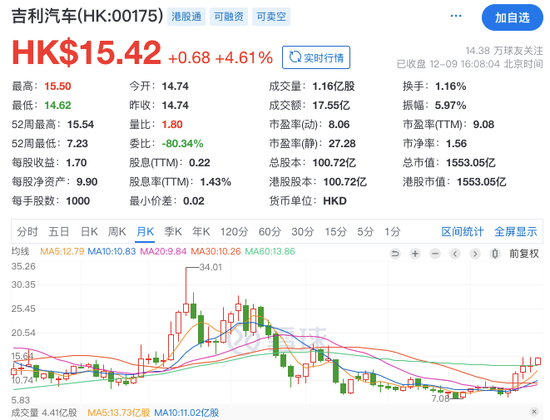Click the 货币单位 HKD value
Screen dimensions: 550x420
tap(335, 201)
